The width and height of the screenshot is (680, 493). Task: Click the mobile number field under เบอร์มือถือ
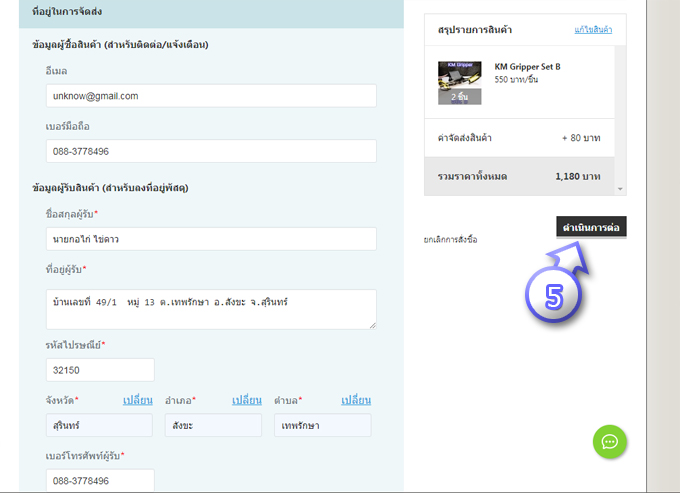(x=211, y=151)
